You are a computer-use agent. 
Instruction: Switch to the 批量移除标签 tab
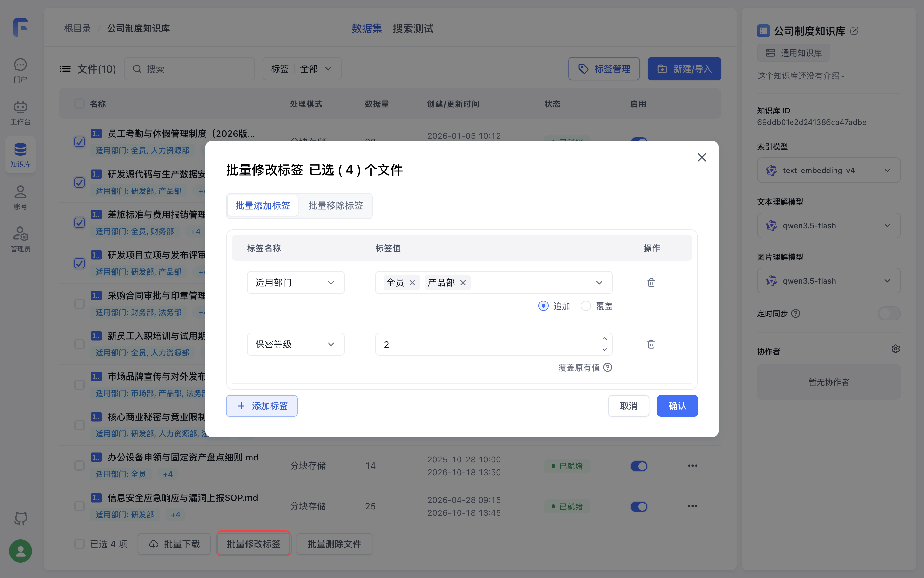[335, 206]
